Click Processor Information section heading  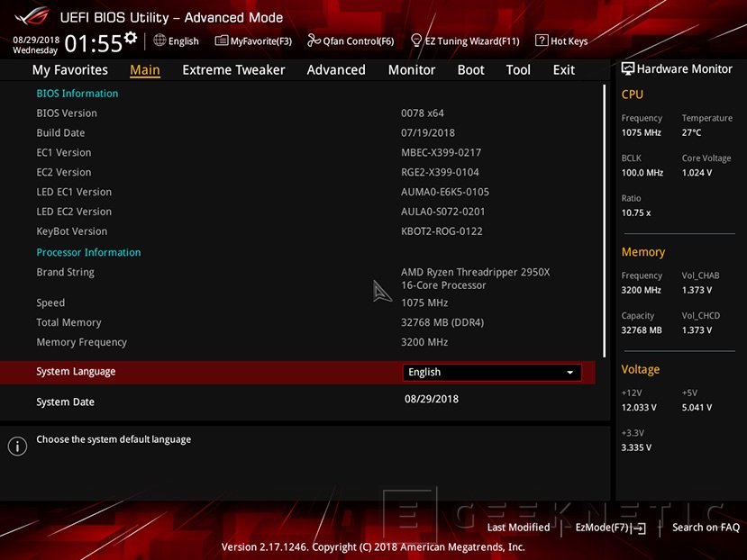coord(88,252)
